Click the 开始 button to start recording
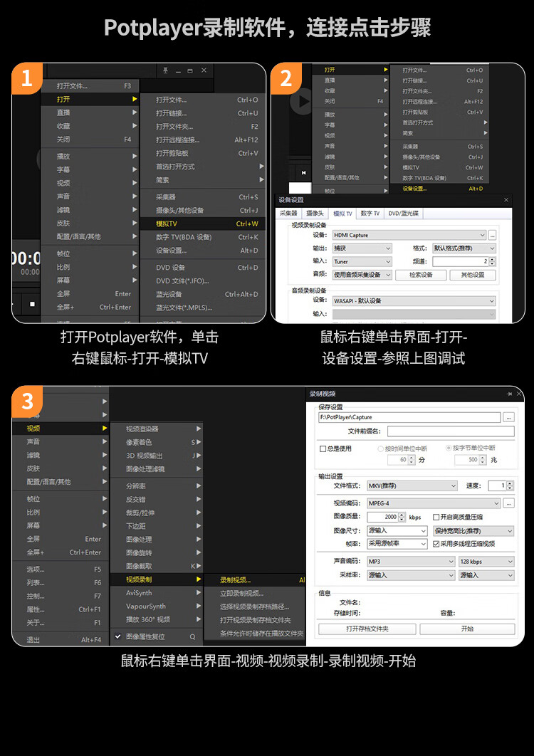The height and width of the screenshot is (756, 534). (467, 629)
